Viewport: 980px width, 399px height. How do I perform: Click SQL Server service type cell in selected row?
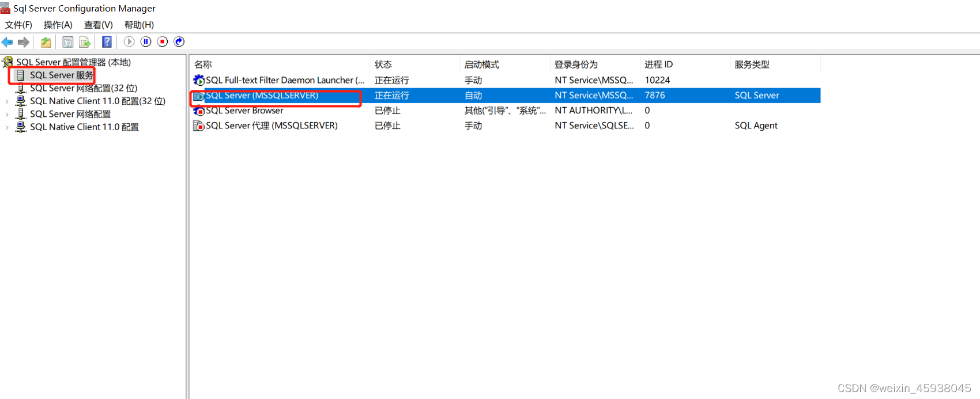click(x=757, y=96)
